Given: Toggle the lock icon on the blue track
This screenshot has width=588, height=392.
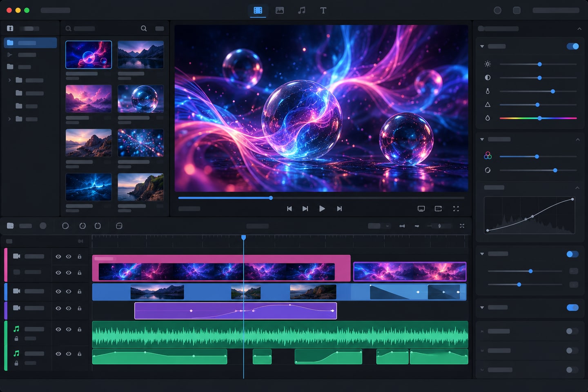Looking at the screenshot, I should click(x=80, y=292).
